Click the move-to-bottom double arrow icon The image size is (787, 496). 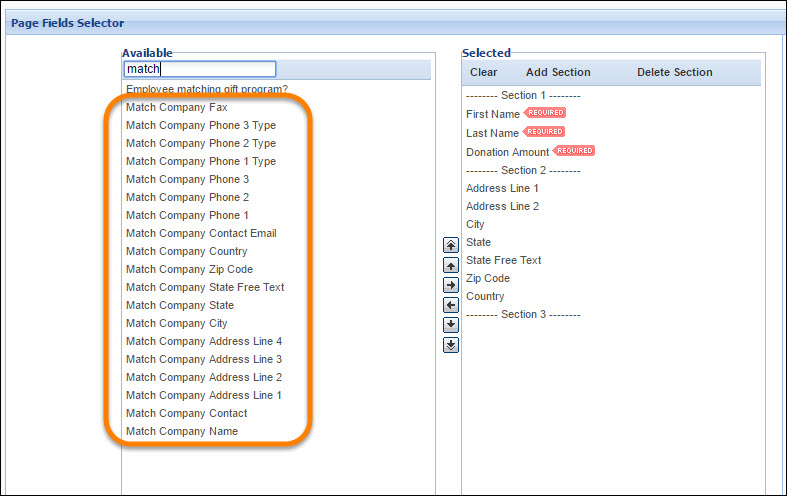pos(451,345)
